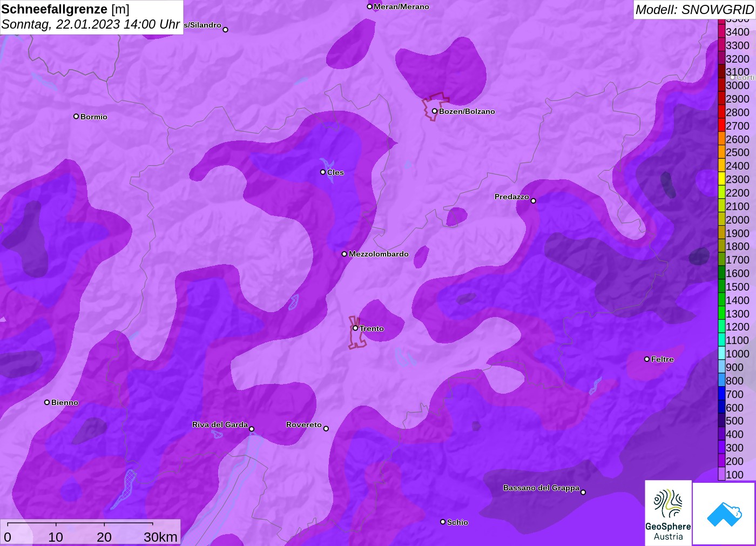Click the 2000 legend value
This screenshot has width=756, height=546.
click(x=738, y=220)
